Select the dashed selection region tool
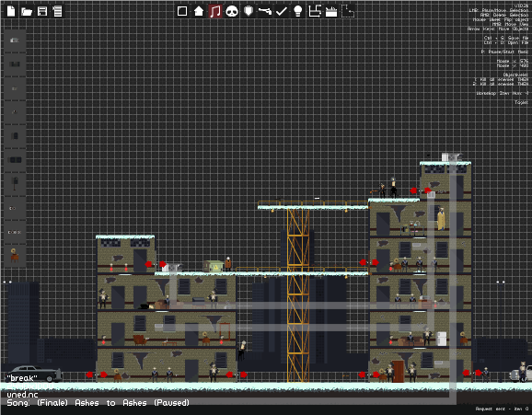This screenshot has height=415, width=532. tap(348, 11)
